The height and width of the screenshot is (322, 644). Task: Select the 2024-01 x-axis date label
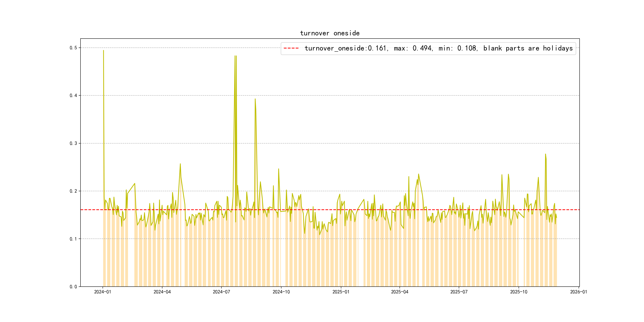[103, 292]
